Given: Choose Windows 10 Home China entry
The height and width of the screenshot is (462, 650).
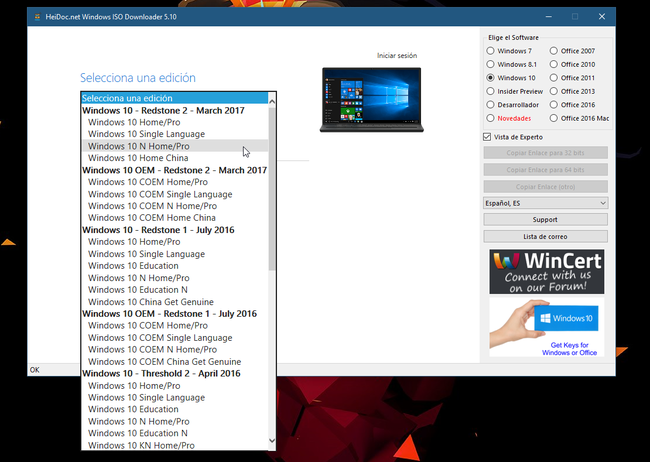Looking at the screenshot, I should point(138,158).
